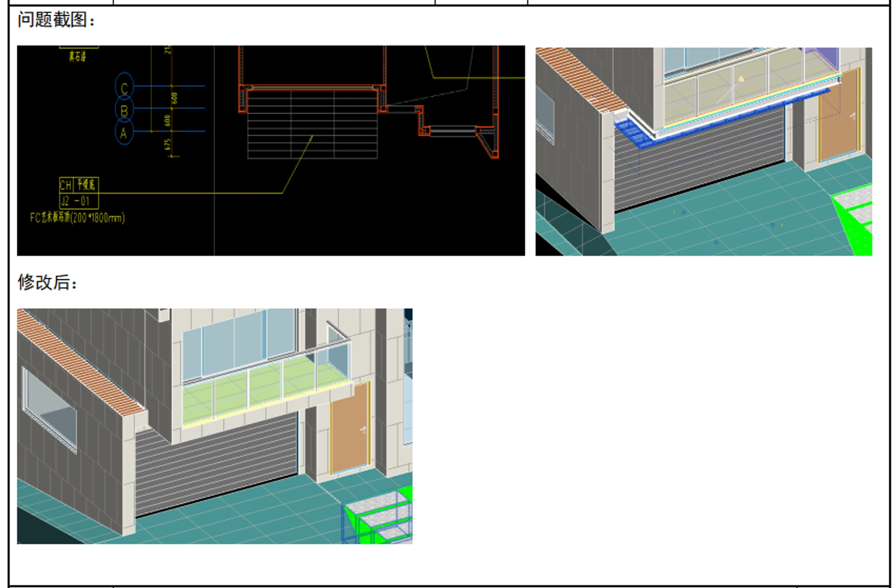Click the black CAD drawing screenshot
893x588 pixels.
271,150
